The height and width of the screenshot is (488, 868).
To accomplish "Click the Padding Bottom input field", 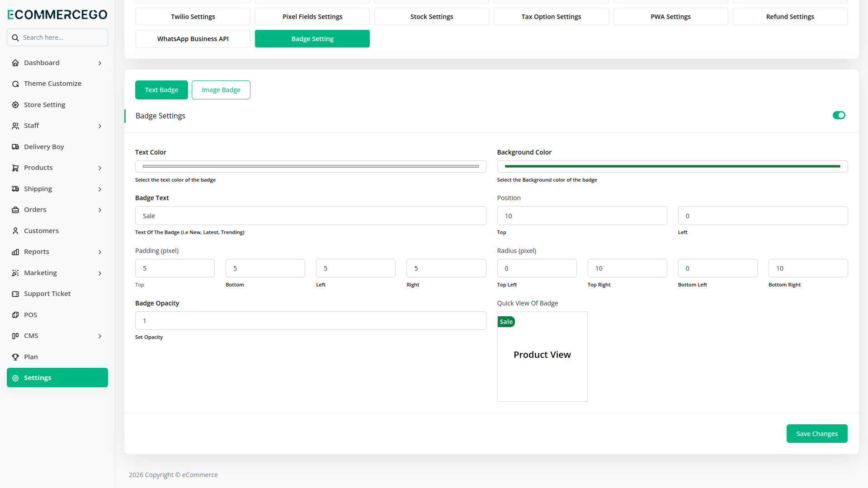I will [x=265, y=268].
